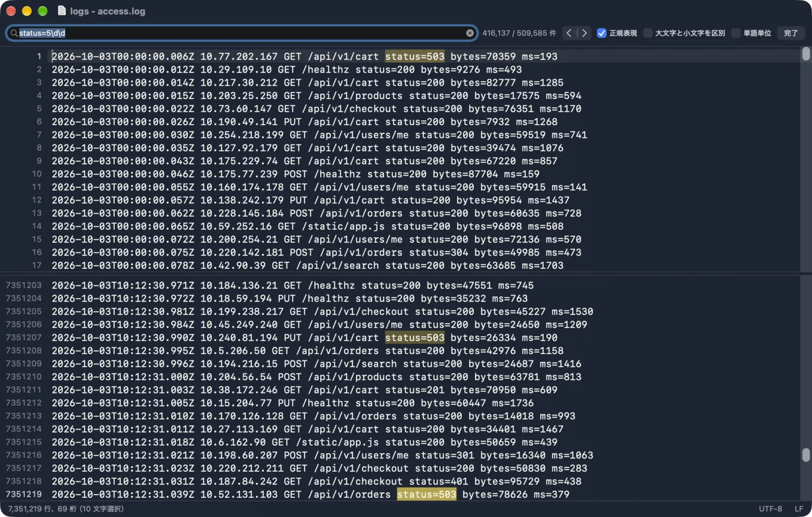
Task: Click the logs - access.log window title
Action: (x=108, y=11)
